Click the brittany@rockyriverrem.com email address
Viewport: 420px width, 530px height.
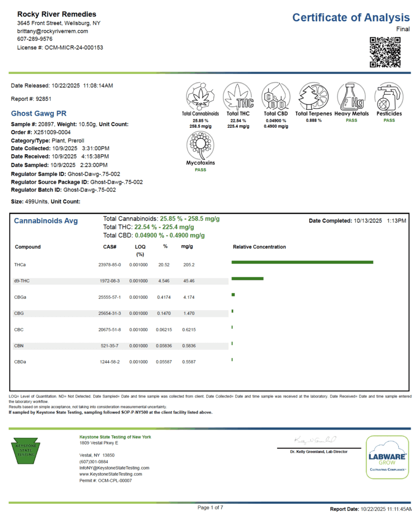click(52, 31)
